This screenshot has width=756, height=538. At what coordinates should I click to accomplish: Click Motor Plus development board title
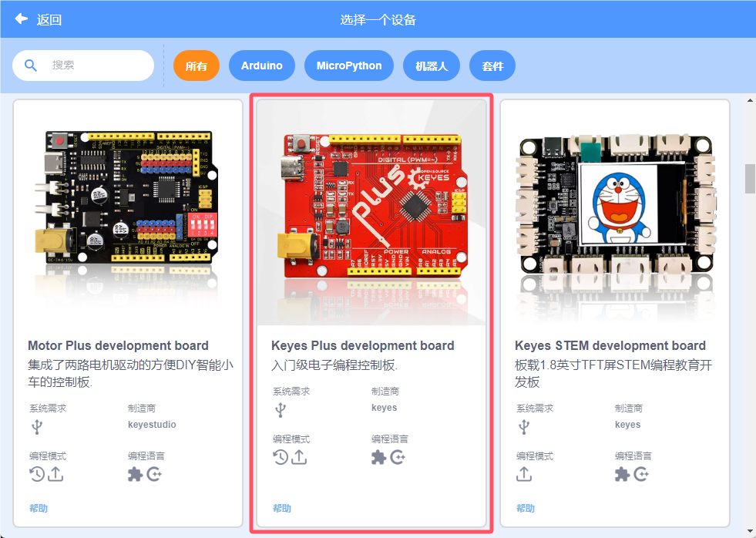(118, 345)
